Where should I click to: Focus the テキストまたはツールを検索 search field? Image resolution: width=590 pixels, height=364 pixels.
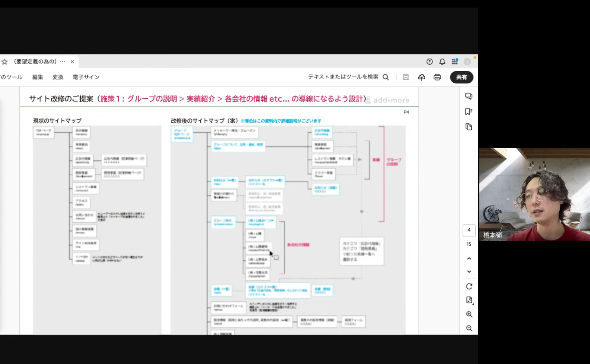343,77
